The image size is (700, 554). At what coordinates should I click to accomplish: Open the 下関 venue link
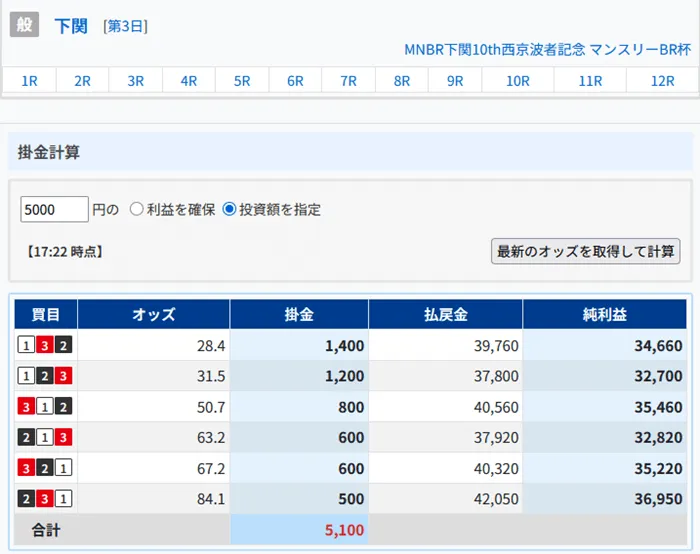pos(73,25)
